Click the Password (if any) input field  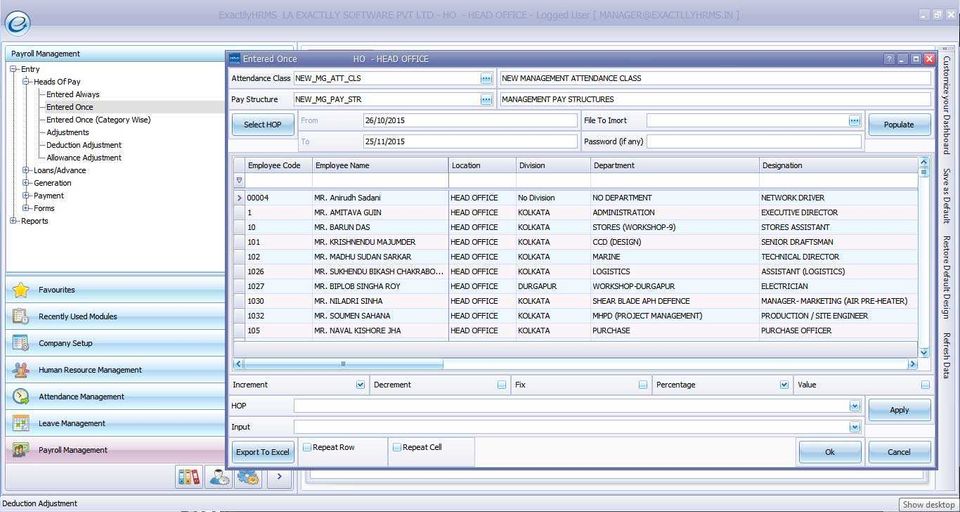point(754,142)
